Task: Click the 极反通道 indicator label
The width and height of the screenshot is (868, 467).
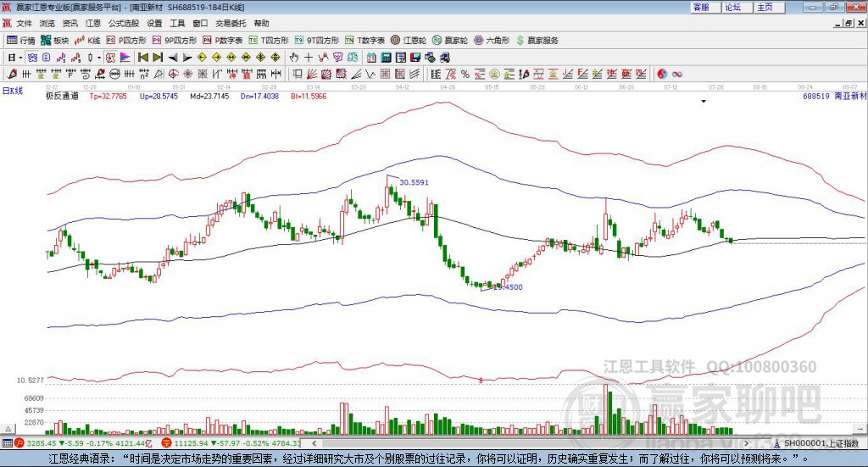Action: (62, 97)
